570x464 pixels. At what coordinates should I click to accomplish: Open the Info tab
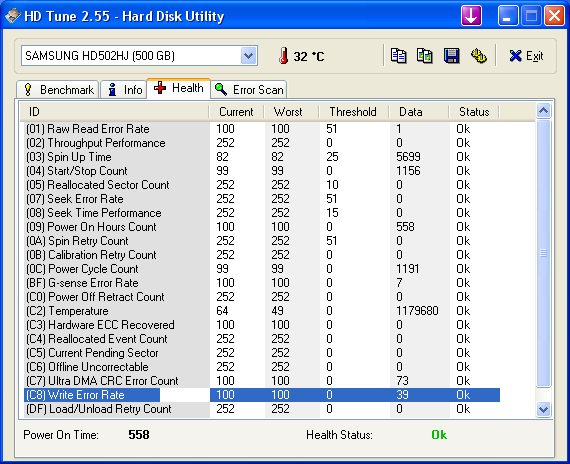(x=124, y=89)
